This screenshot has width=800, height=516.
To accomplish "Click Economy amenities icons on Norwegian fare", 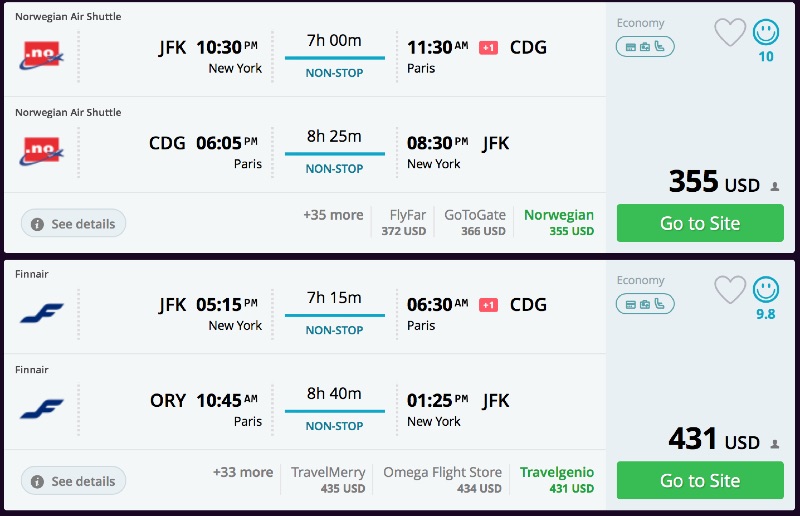I will [645, 46].
